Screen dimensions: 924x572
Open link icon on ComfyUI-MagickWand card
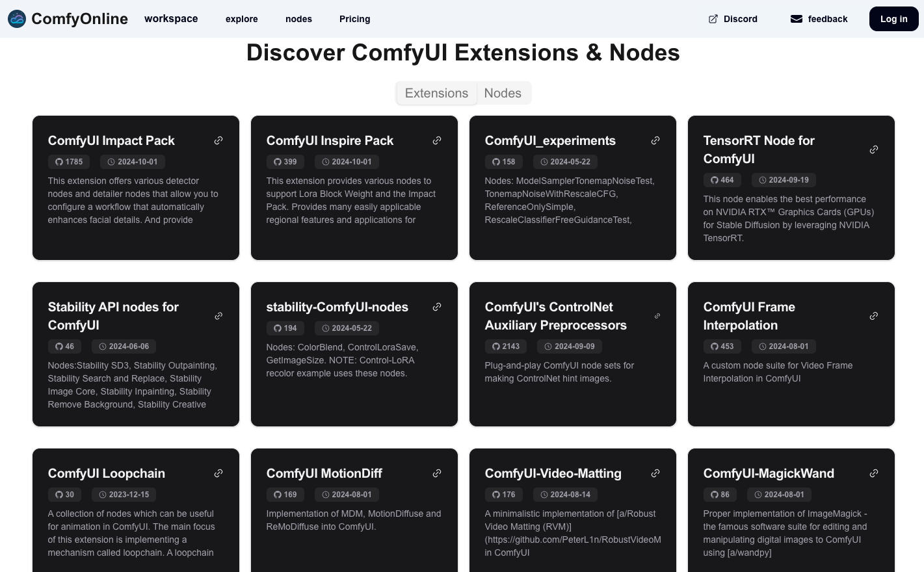874,473
